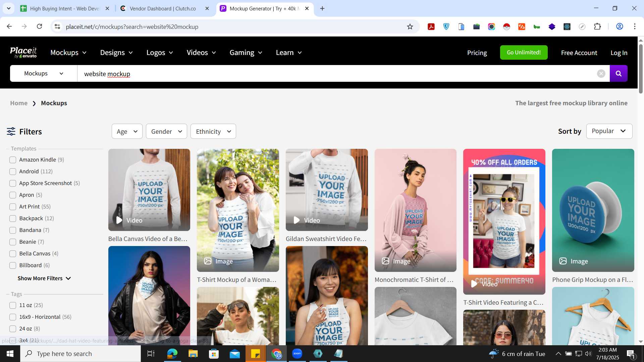Image resolution: width=644 pixels, height=362 pixels.
Task: Go back to the previous page
Action: (x=9, y=26)
